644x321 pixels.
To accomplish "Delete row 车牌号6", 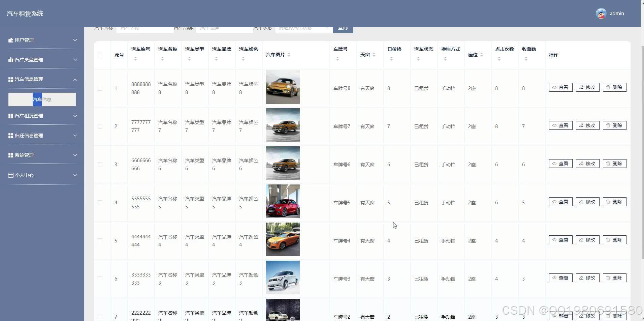I will tap(614, 164).
